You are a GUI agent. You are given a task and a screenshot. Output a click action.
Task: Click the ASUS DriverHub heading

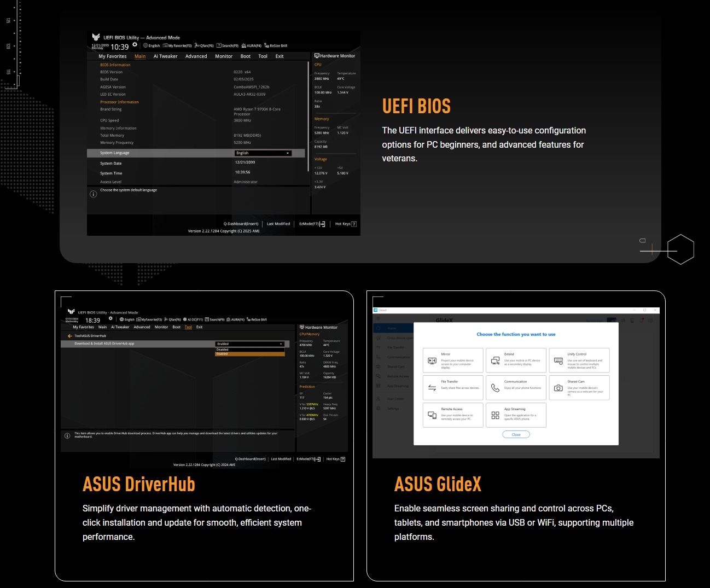[x=139, y=484]
